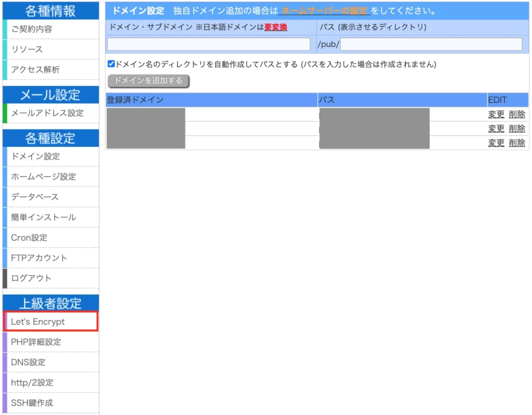The width and height of the screenshot is (532, 415).
Task: Open PHP詳細設定 in advanced settings
Action: [x=36, y=342]
